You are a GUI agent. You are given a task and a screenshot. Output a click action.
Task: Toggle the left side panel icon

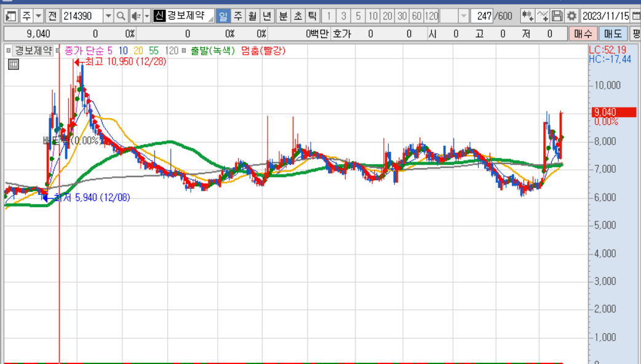(x=10, y=17)
